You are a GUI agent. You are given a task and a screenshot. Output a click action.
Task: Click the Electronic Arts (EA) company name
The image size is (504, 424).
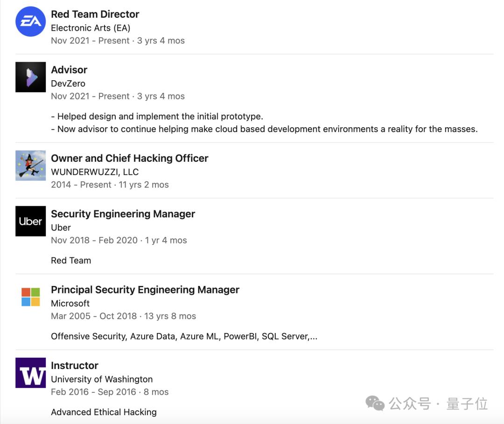click(91, 28)
